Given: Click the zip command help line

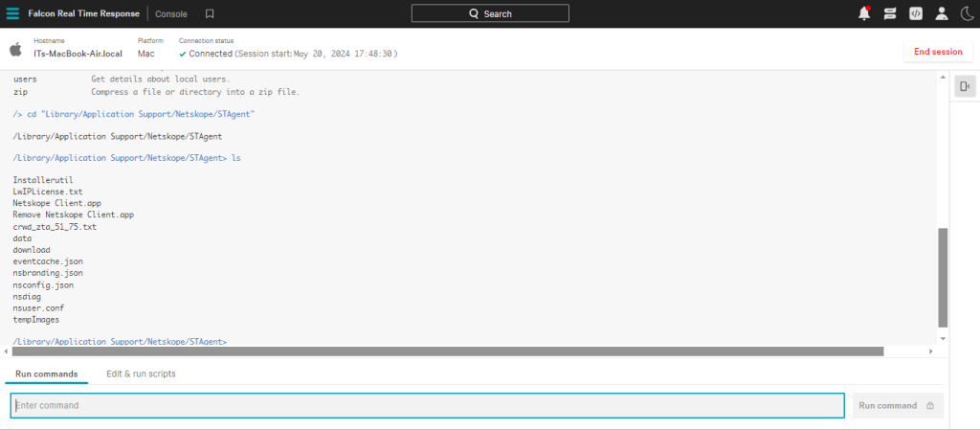Looking at the screenshot, I should pyautogui.click(x=156, y=92).
